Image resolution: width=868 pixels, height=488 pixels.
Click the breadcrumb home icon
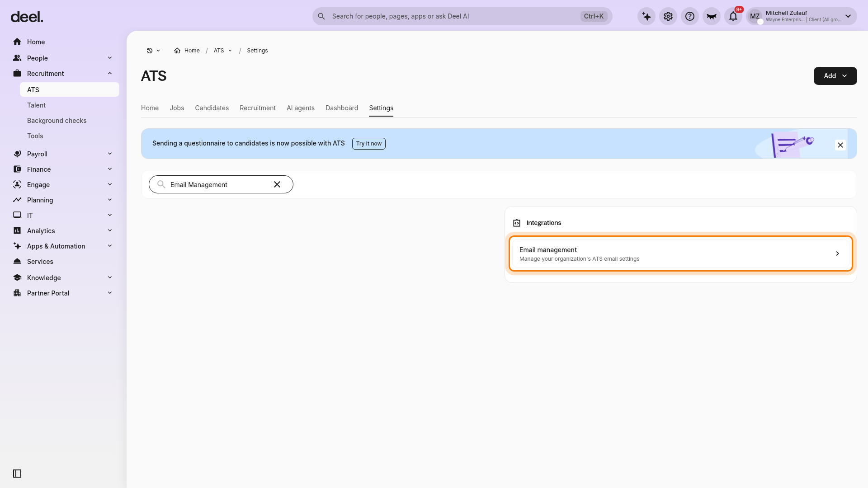pos(177,51)
